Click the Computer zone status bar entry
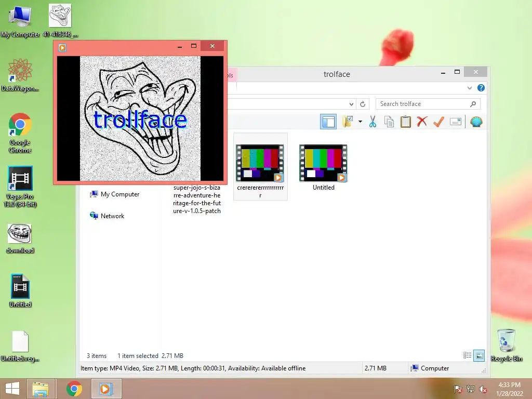This screenshot has width=532, height=399. [x=430, y=368]
